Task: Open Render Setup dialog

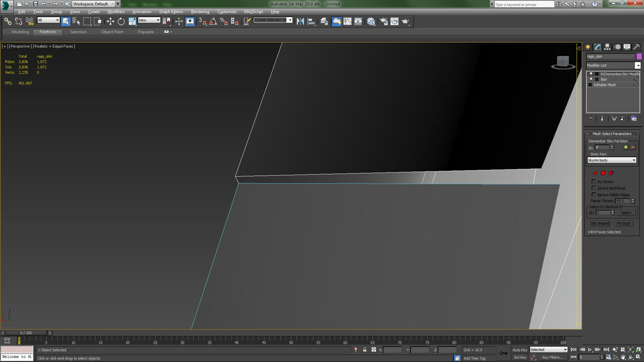Action: pos(383,21)
